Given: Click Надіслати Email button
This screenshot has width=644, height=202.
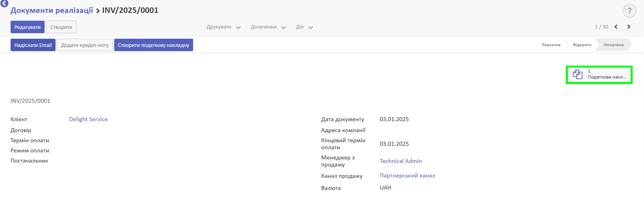Looking at the screenshot, I should pos(33,45).
